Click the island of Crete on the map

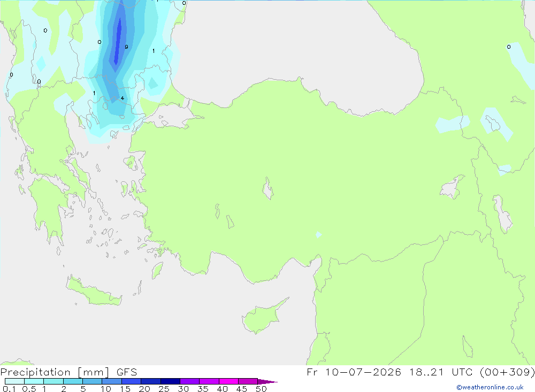[93, 291]
